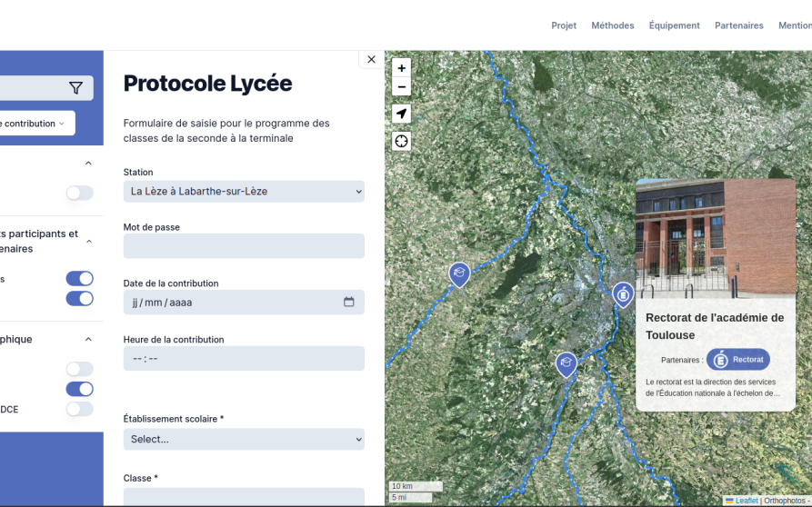This screenshot has width=812, height=507.
Task: Click the crosshair recenter map button
Action: tap(401, 141)
